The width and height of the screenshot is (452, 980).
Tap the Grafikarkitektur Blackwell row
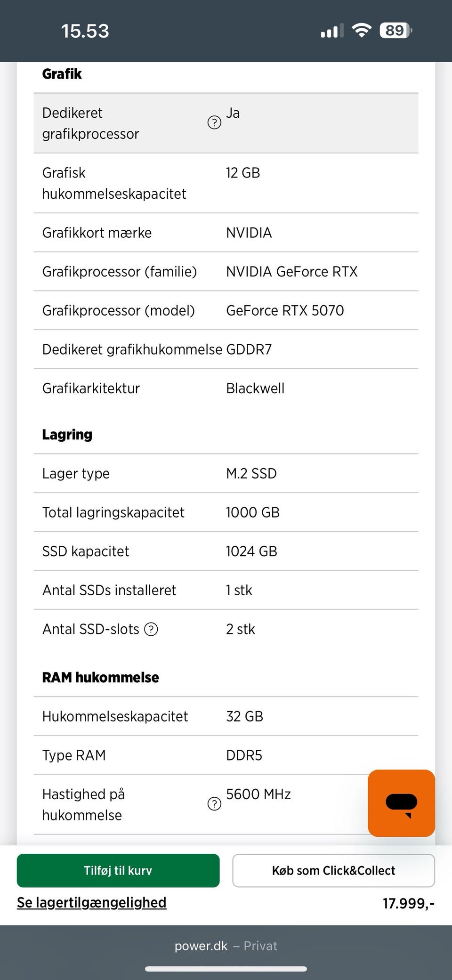point(226,389)
